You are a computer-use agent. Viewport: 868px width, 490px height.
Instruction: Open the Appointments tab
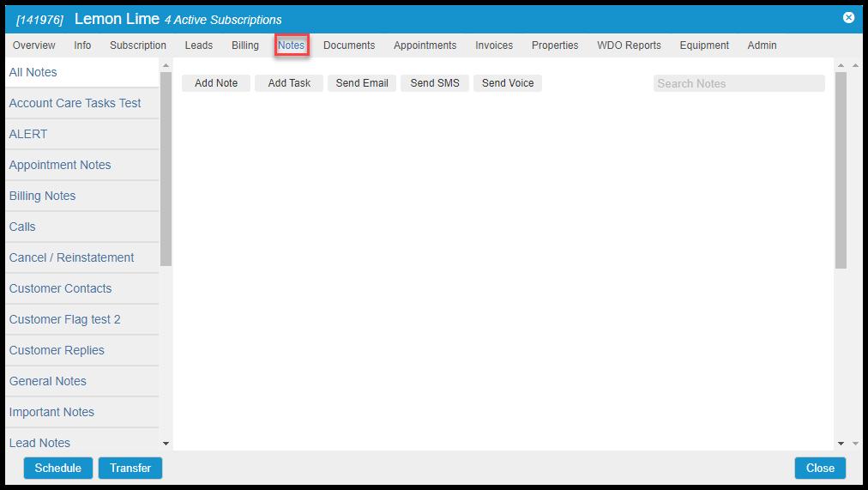tap(425, 45)
